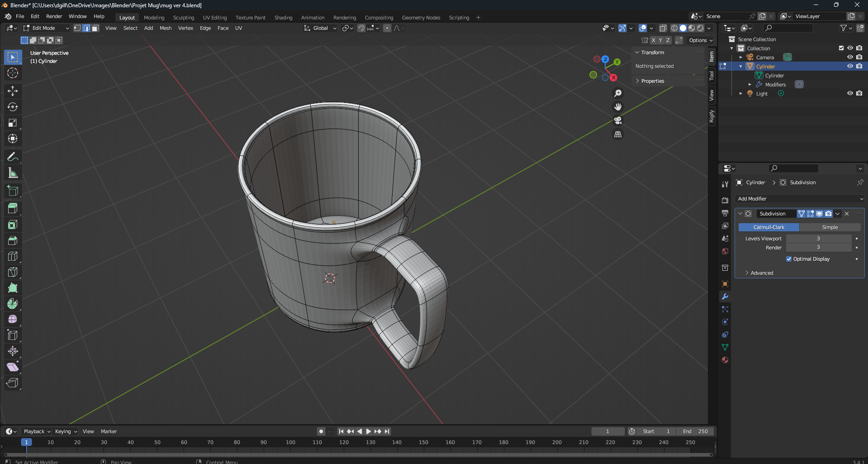Select the Extrude Region tool
The width and height of the screenshot is (868, 464).
[x=13, y=209]
